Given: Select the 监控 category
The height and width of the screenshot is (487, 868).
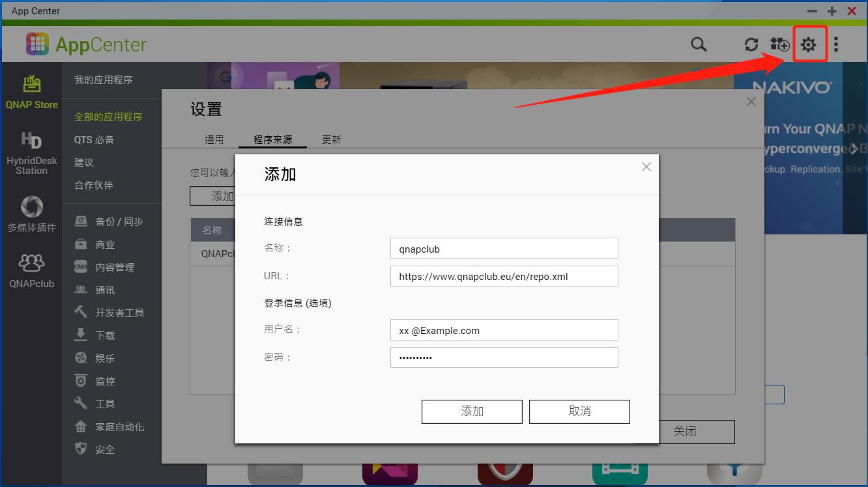Looking at the screenshot, I should pos(104,380).
